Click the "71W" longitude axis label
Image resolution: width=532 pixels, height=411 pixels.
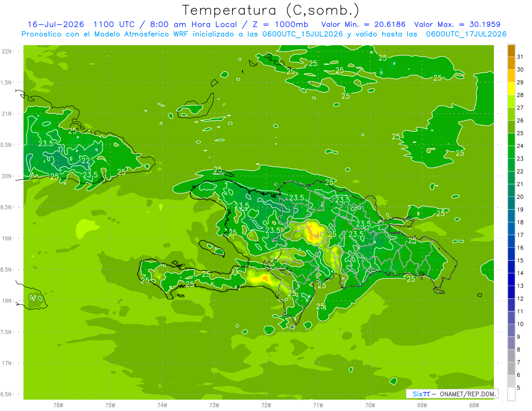pyautogui.click(x=318, y=405)
